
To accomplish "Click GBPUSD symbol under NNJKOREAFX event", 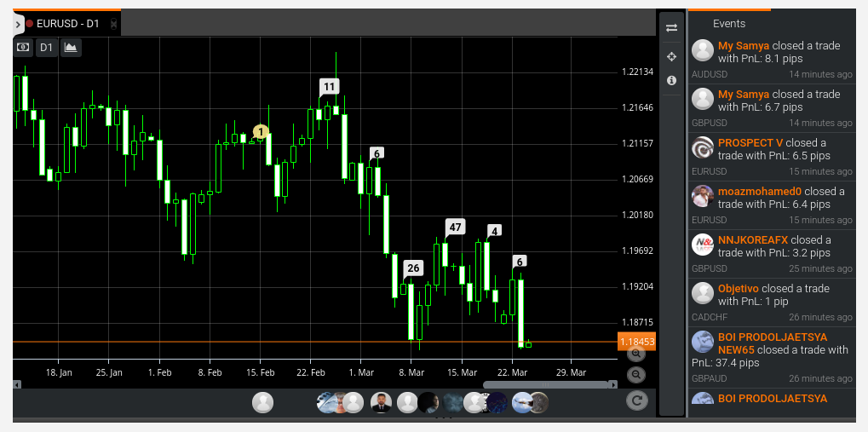I will (x=710, y=268).
